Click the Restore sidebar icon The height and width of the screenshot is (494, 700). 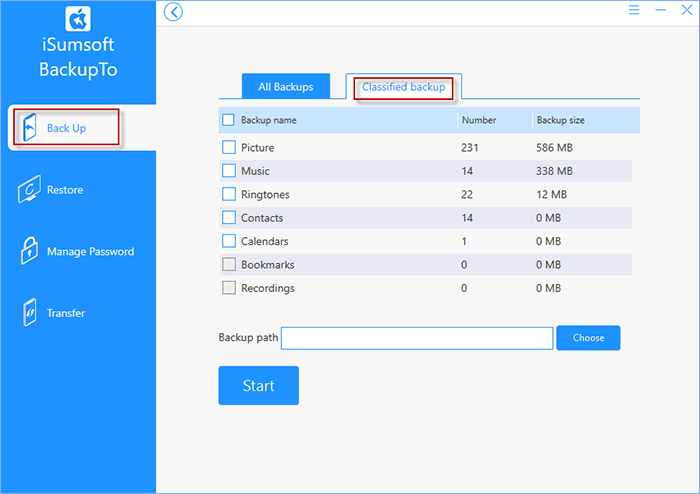[29, 190]
